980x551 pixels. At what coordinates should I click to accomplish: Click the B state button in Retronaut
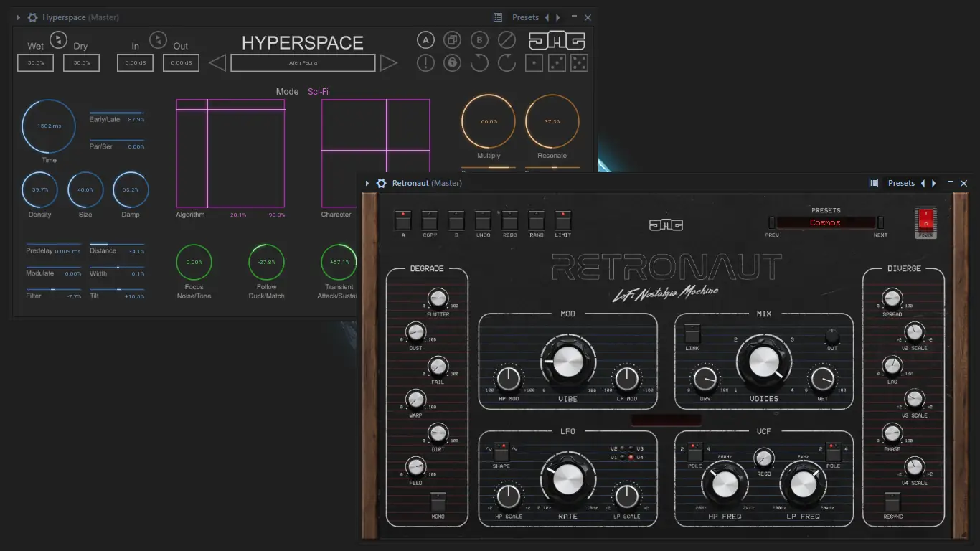pos(456,220)
